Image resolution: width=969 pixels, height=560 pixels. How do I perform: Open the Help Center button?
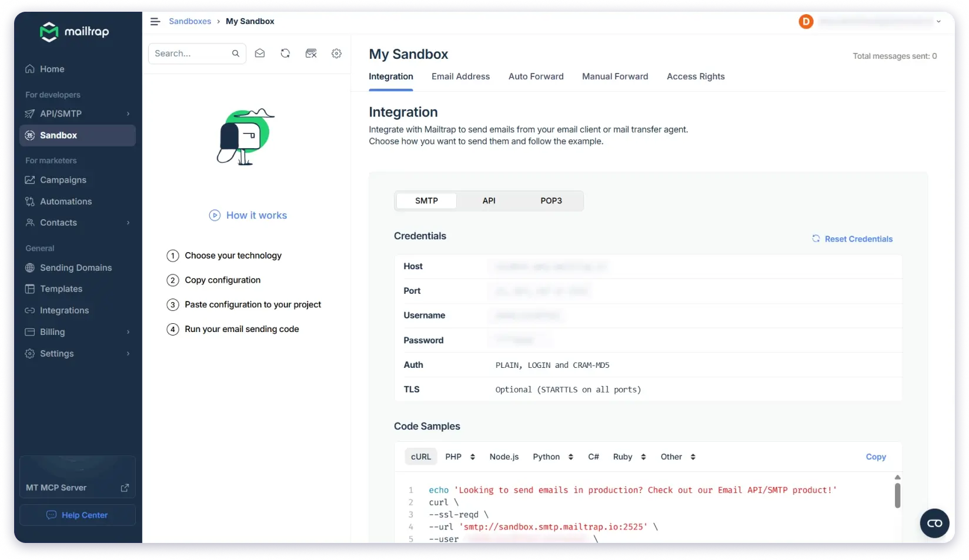coord(78,515)
